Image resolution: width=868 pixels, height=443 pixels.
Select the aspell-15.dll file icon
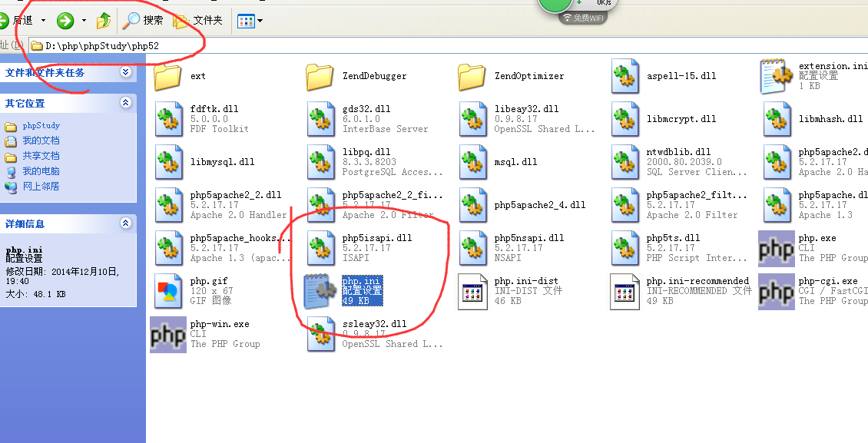[625, 76]
